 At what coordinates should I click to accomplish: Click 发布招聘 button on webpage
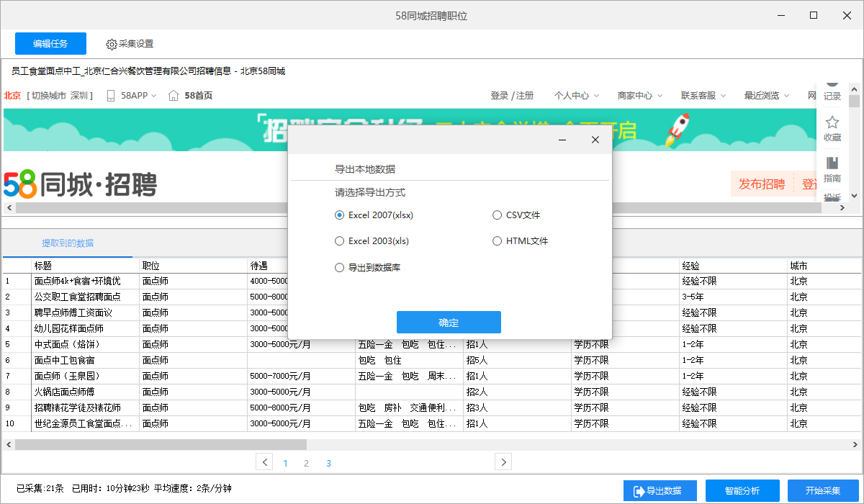pyautogui.click(x=762, y=184)
